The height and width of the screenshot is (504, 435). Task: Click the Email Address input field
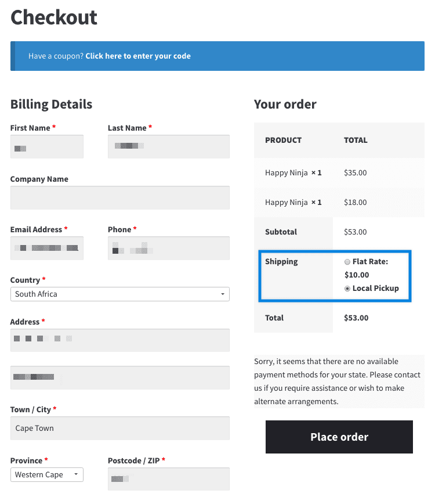(x=46, y=248)
